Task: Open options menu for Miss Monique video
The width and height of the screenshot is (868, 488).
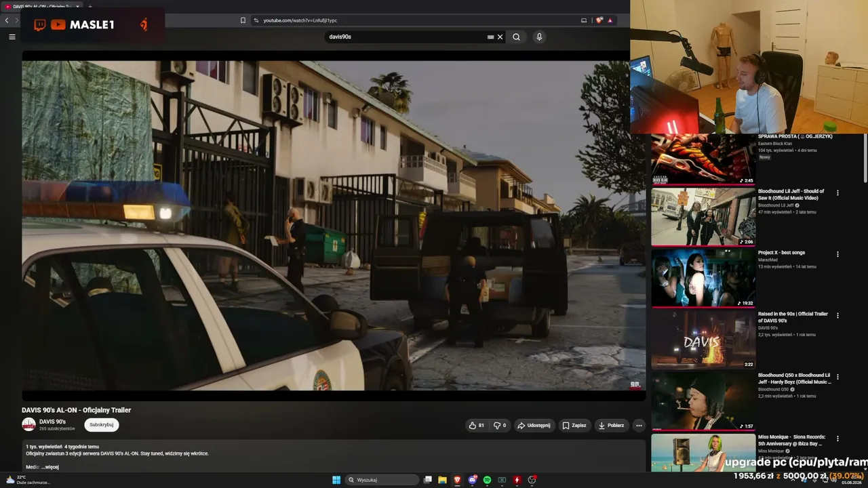Action: point(837,439)
